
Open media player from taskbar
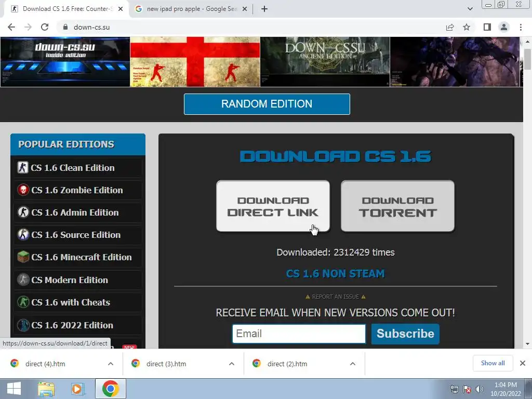click(x=77, y=389)
